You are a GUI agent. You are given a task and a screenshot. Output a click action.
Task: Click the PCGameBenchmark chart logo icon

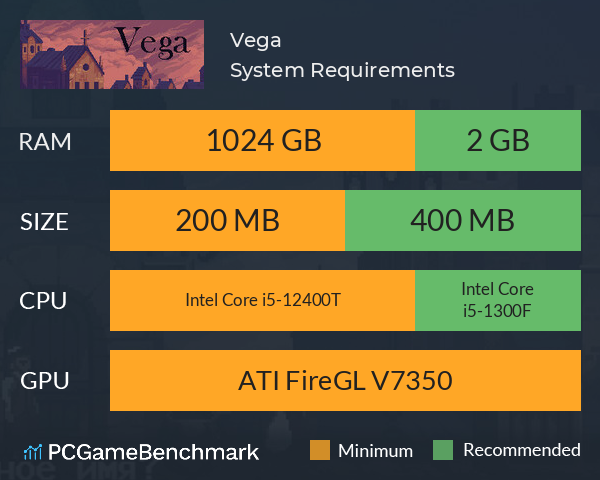pos(33,452)
